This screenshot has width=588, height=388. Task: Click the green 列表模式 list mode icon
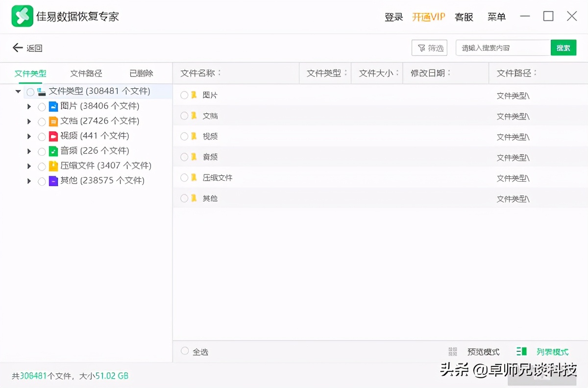521,351
